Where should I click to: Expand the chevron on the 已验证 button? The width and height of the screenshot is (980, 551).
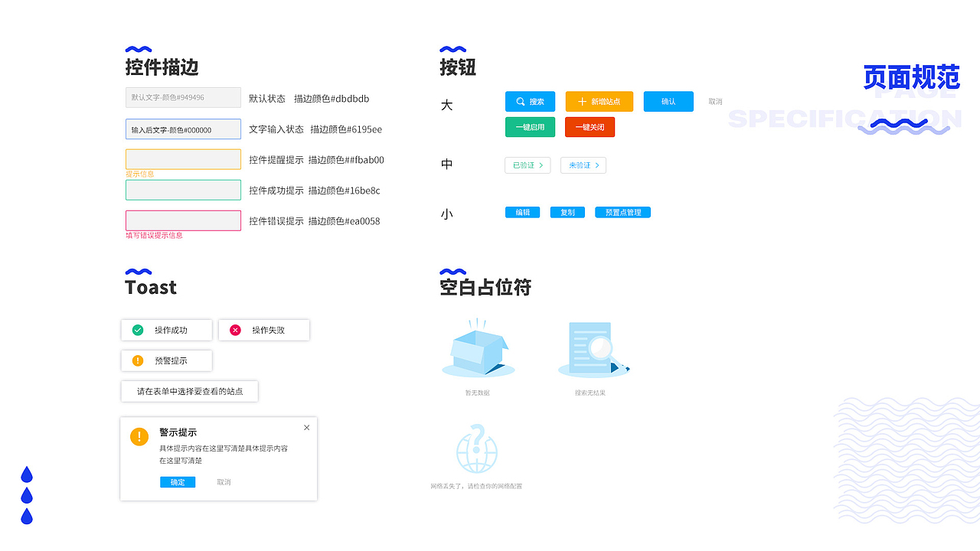[x=541, y=165]
